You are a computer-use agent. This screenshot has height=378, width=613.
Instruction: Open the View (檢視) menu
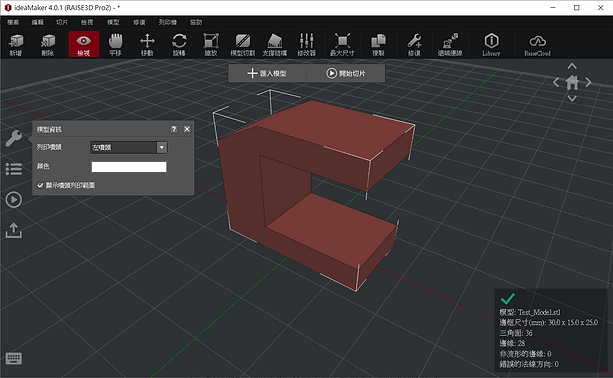point(87,22)
